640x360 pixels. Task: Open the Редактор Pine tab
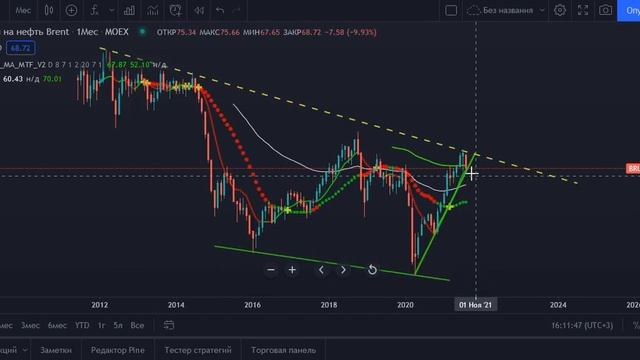pos(118,350)
